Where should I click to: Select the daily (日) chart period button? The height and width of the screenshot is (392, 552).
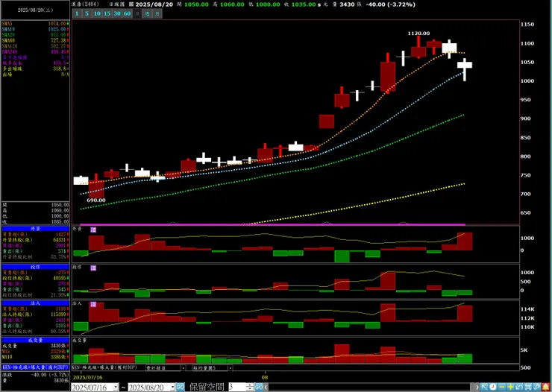[137, 13]
